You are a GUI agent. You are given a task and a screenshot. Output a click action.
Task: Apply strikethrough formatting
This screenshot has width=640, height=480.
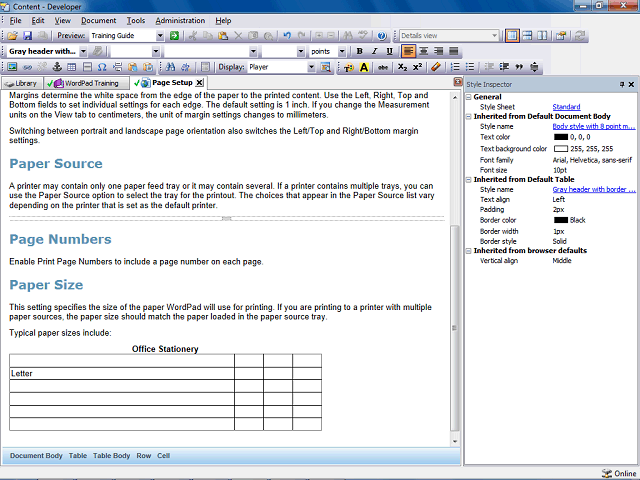point(382,67)
